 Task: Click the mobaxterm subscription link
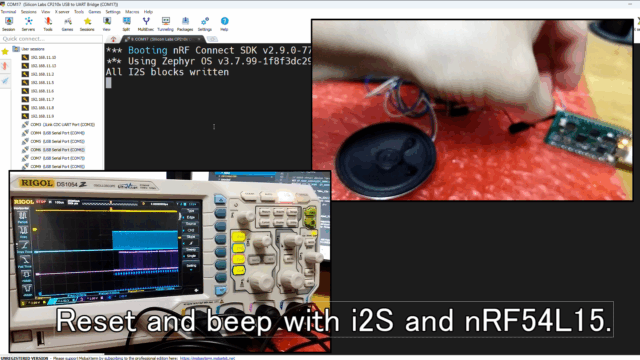coord(207,358)
